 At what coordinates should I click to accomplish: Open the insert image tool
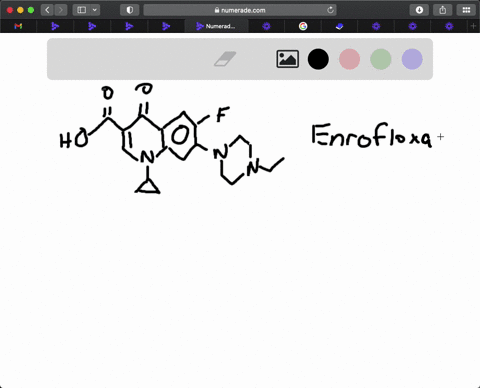tap(287, 59)
